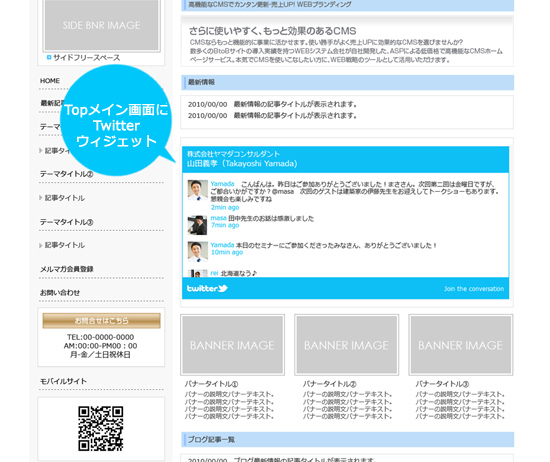The height and width of the screenshot is (462, 550).
Task: Expand arrow beside 記事タイトル under テーマタイトル②
Action: point(41,198)
